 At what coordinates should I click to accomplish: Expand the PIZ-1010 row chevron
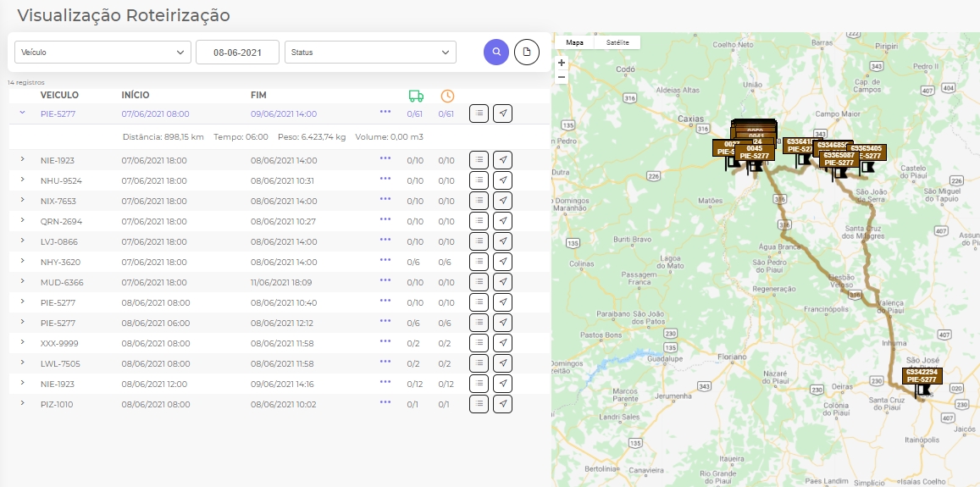[23, 402]
